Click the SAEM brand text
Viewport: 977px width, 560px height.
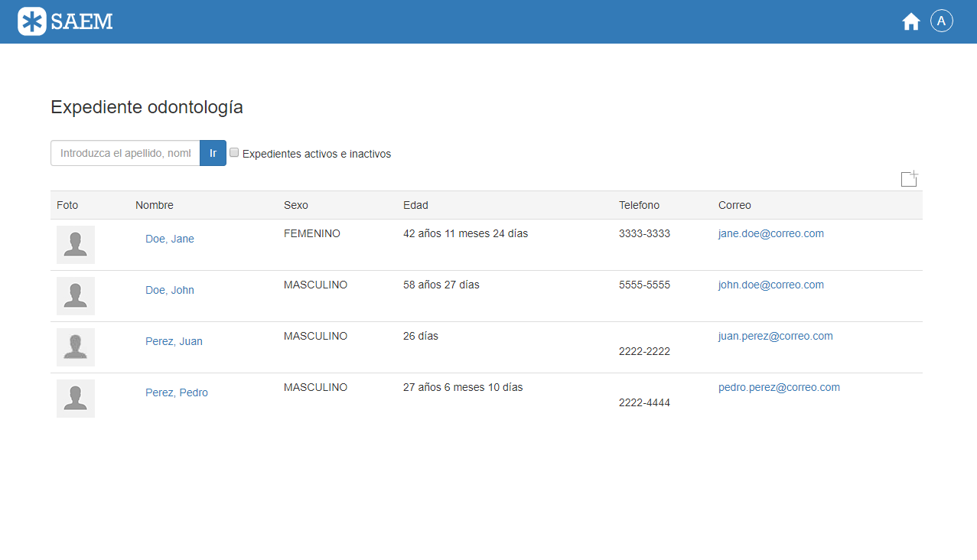pyautogui.click(x=82, y=21)
